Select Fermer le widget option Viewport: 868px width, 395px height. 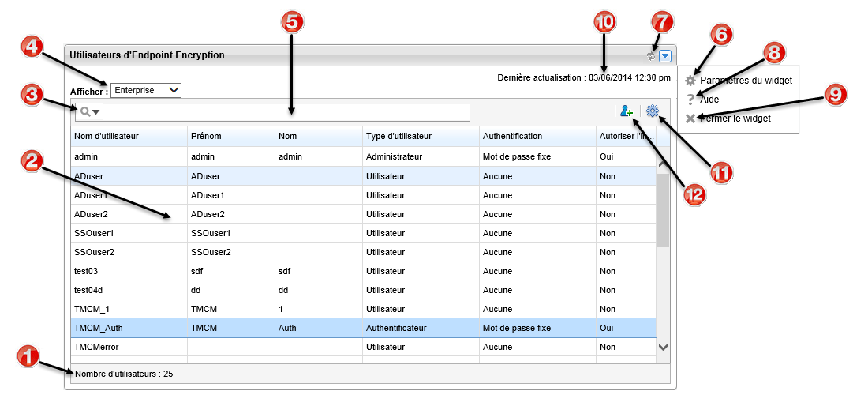pos(735,118)
